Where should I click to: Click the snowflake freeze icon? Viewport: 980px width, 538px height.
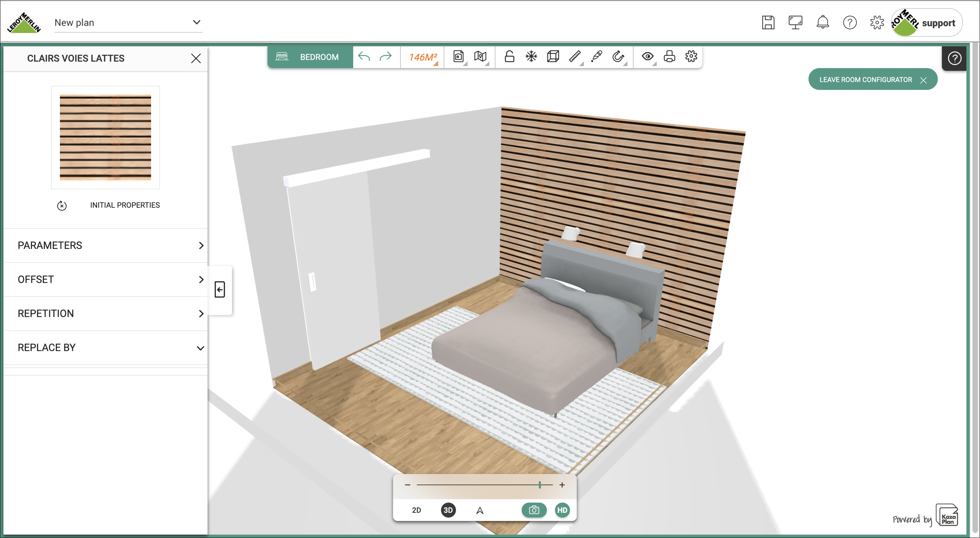(531, 57)
